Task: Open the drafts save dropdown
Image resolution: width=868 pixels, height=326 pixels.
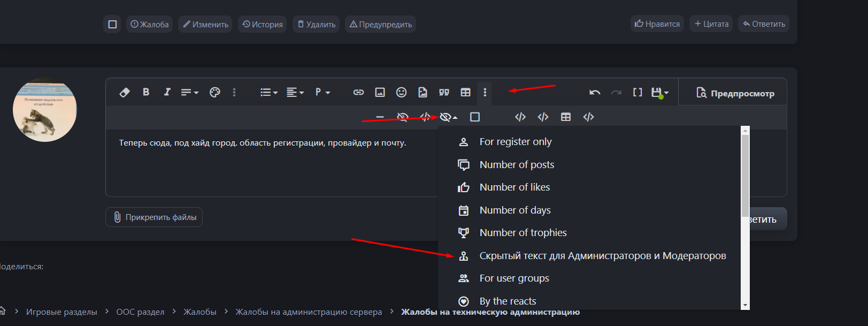Action: pos(660,92)
